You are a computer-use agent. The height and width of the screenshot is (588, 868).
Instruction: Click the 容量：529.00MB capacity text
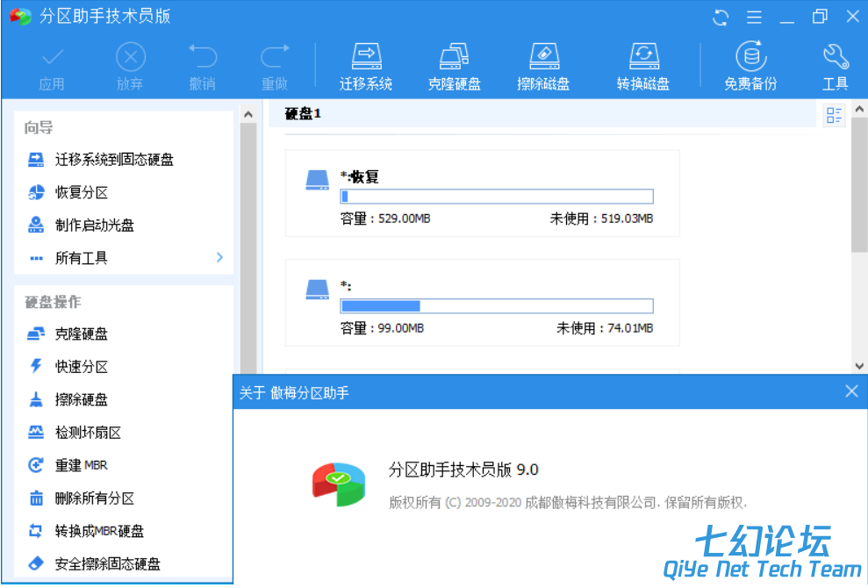(385, 219)
